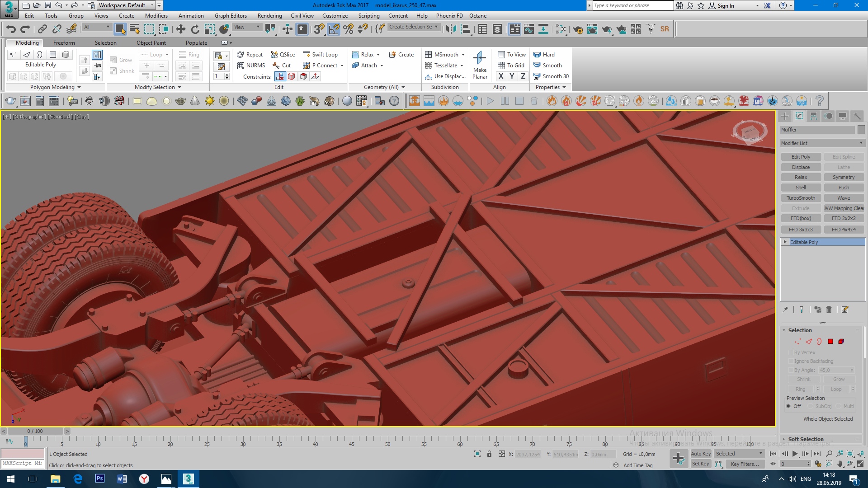Click the Muffler object color swatch
The height and width of the screenshot is (488, 868).
pos(861,130)
